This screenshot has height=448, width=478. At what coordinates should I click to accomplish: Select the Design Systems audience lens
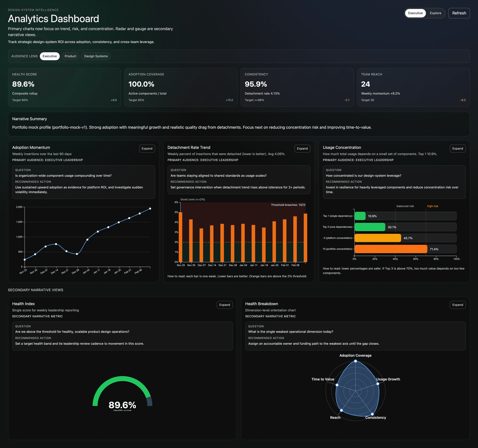(x=96, y=56)
